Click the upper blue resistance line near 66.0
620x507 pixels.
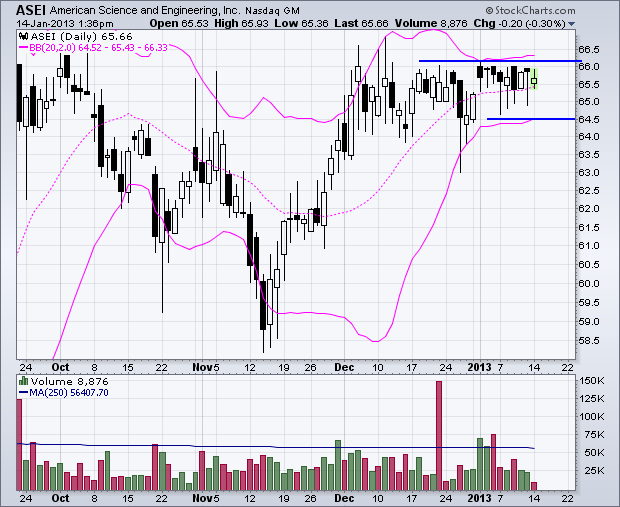(500, 61)
